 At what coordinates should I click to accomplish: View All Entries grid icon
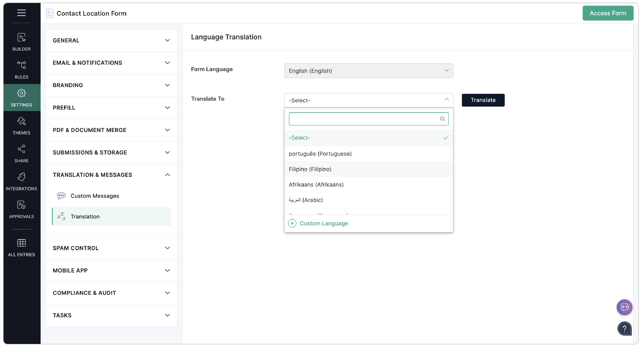[x=22, y=247]
